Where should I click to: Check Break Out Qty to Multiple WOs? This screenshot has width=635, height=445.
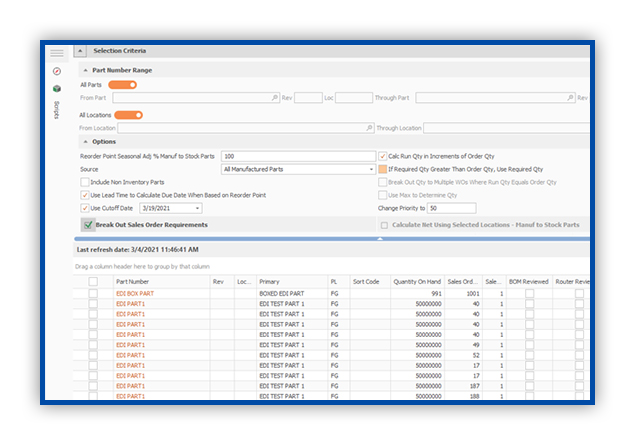382,182
